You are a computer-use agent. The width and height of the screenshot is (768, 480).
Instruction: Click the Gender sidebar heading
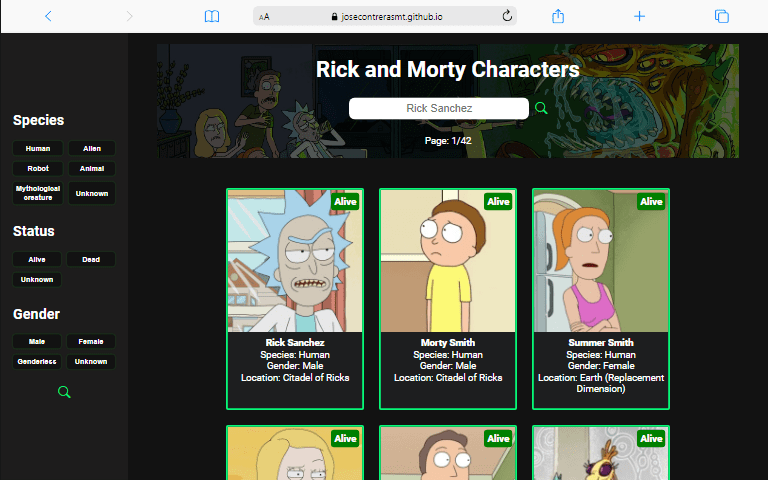(36, 314)
